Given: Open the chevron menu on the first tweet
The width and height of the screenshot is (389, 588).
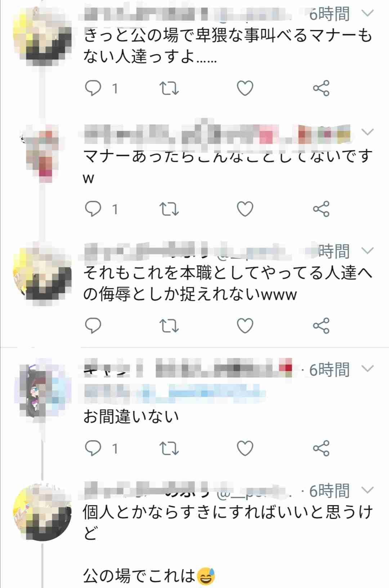Looking at the screenshot, I should [x=367, y=14].
